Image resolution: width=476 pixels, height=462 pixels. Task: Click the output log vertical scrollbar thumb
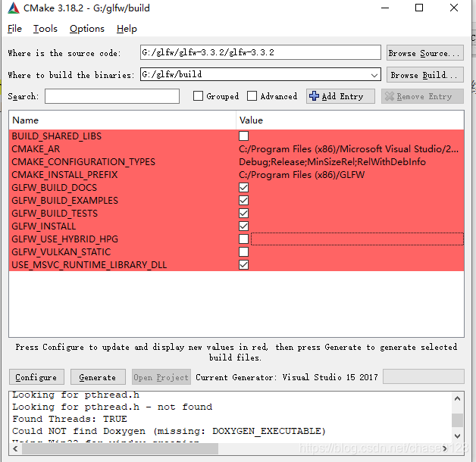[x=458, y=420]
